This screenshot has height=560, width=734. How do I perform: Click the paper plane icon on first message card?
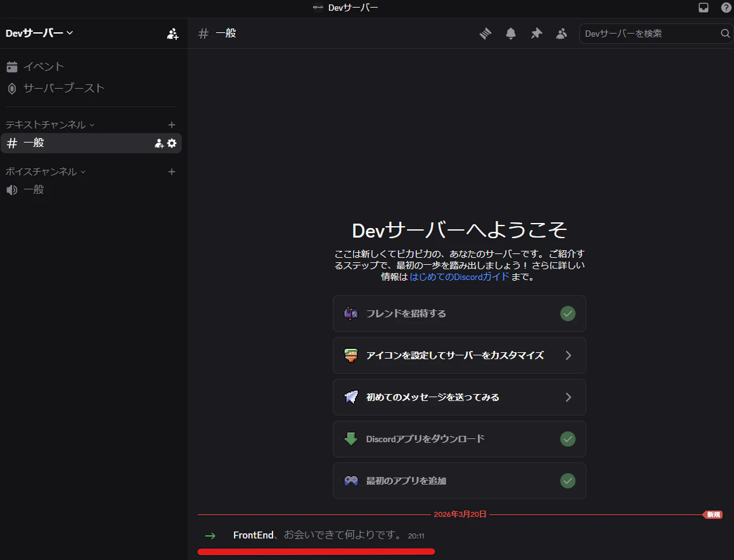(351, 397)
